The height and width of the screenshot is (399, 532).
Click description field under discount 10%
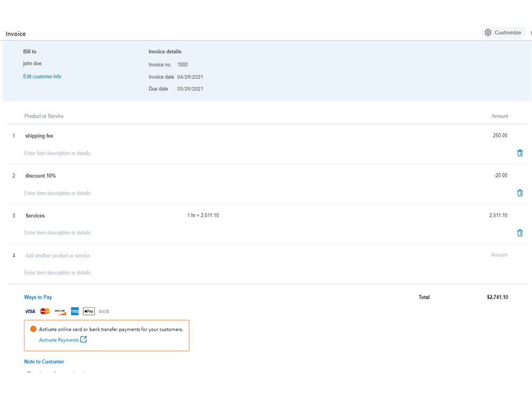[x=58, y=193]
